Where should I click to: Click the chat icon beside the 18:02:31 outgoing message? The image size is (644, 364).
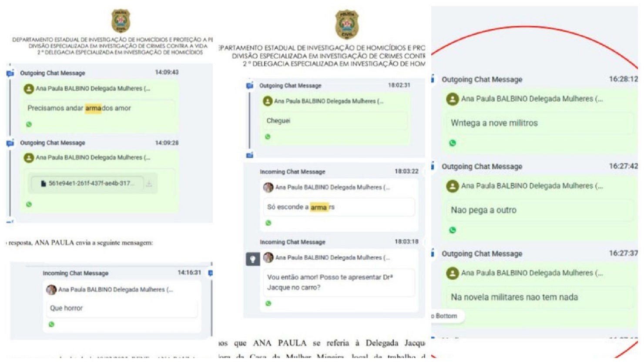(250, 86)
